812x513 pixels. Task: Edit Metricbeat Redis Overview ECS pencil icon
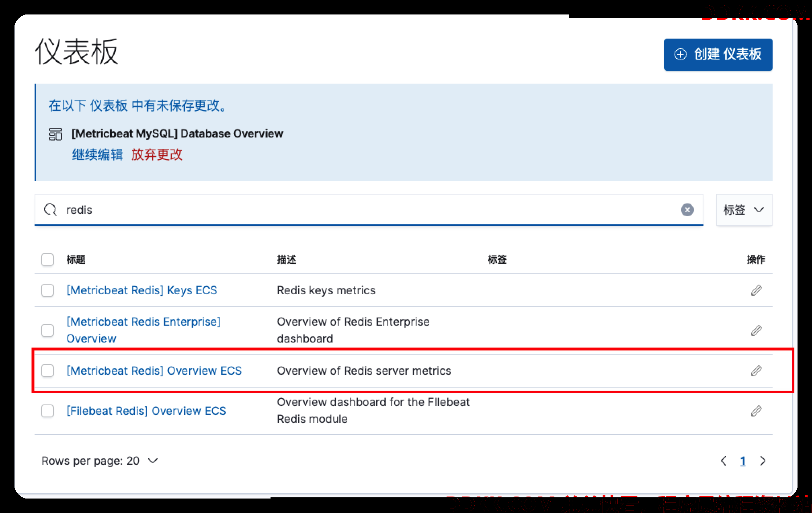click(x=756, y=371)
